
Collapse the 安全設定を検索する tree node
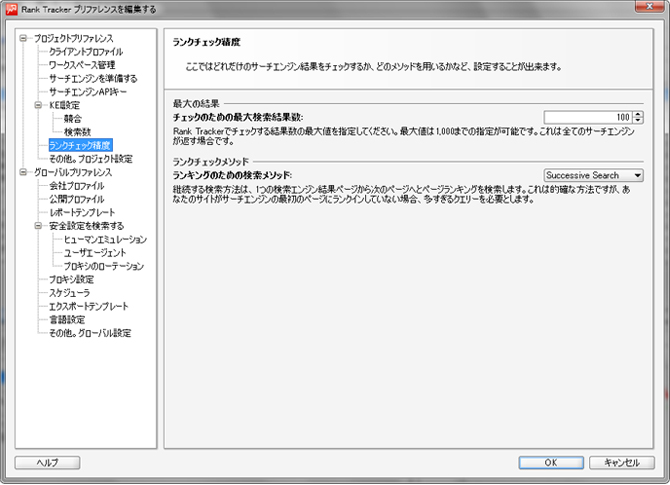(38, 226)
